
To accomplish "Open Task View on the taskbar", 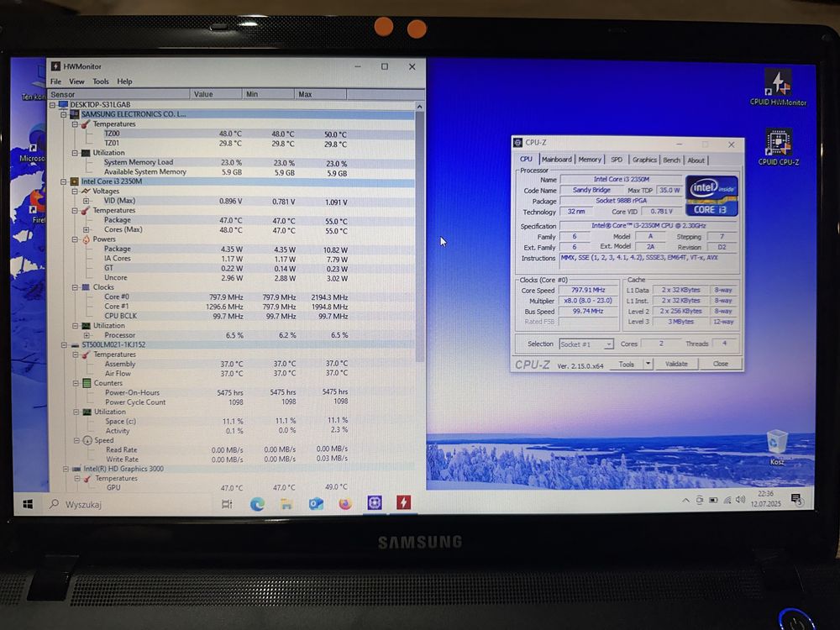I will point(227,503).
